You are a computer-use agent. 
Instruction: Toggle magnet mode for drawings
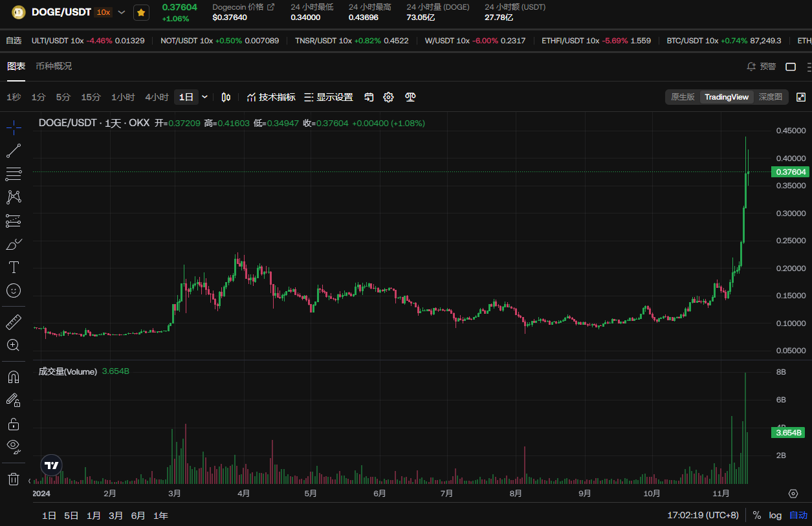pos(14,377)
